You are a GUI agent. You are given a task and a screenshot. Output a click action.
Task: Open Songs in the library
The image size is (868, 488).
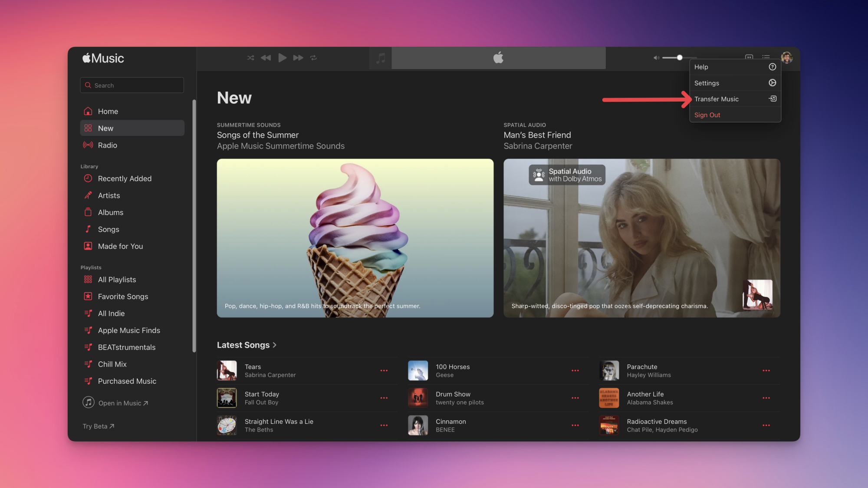(x=132, y=229)
